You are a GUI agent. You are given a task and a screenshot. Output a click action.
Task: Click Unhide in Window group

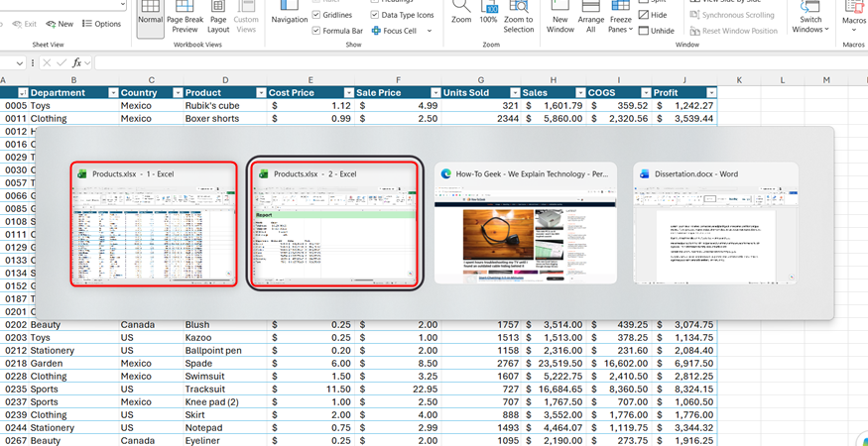[657, 31]
